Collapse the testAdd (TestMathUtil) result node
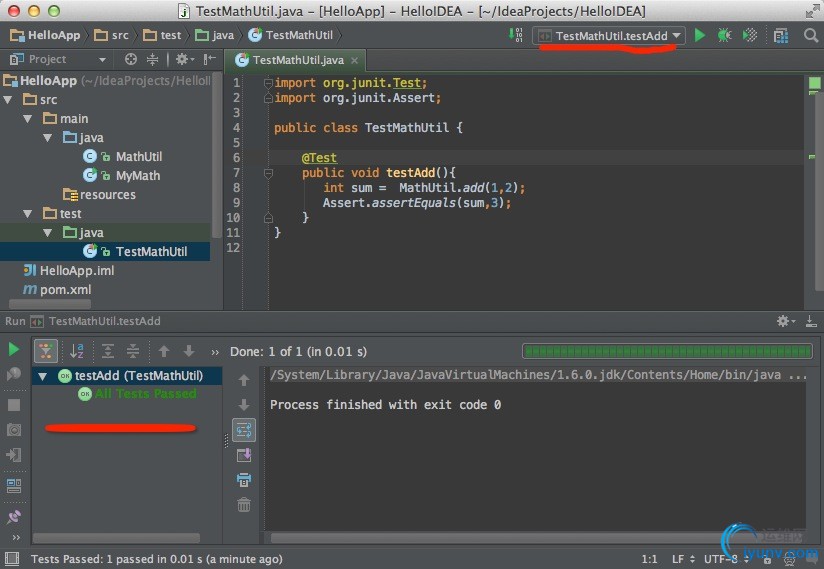This screenshot has width=824, height=569. [x=43, y=376]
